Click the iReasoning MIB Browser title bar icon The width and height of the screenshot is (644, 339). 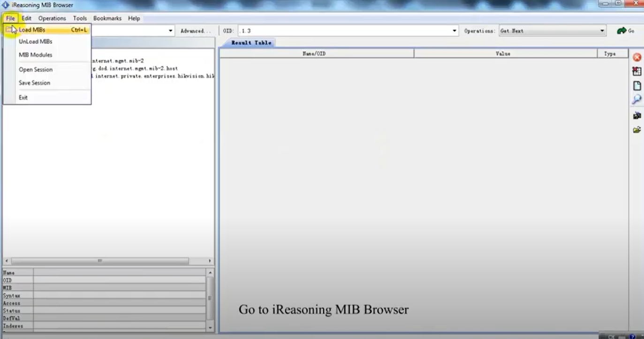coord(6,5)
